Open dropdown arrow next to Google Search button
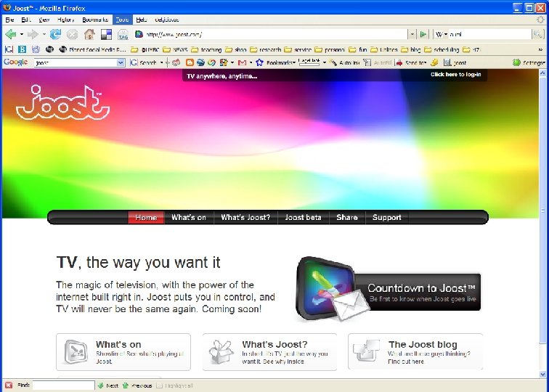Viewport: 549px width, 392px height. pos(161,62)
